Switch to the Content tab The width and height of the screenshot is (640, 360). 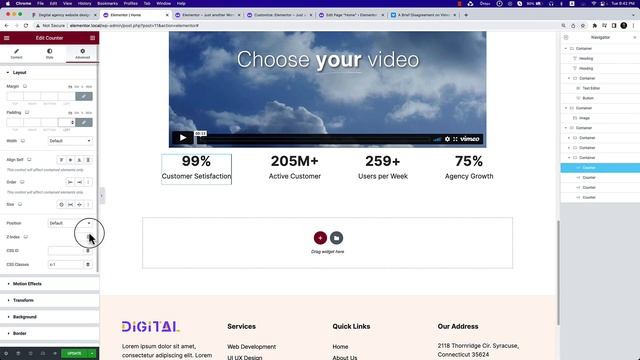(16, 53)
